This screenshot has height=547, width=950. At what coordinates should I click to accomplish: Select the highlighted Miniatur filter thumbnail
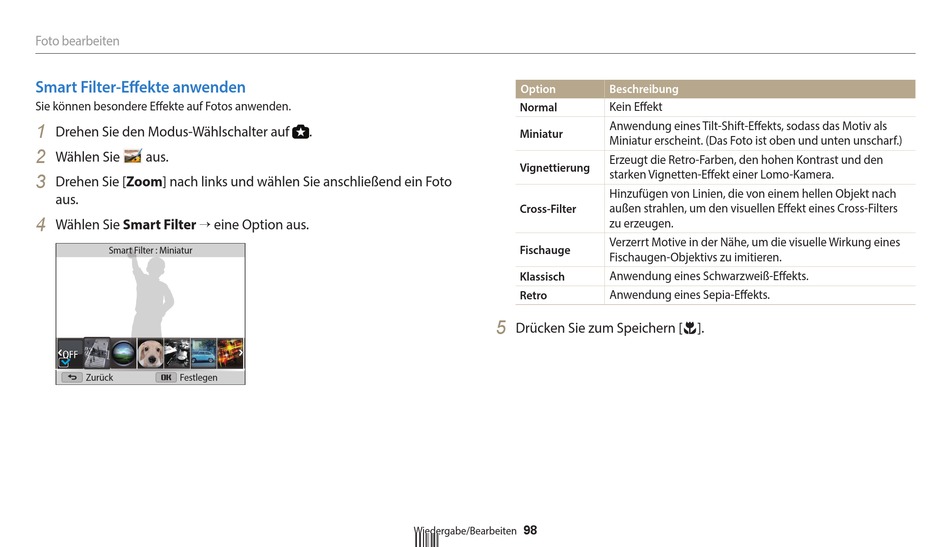pyautogui.click(x=96, y=353)
